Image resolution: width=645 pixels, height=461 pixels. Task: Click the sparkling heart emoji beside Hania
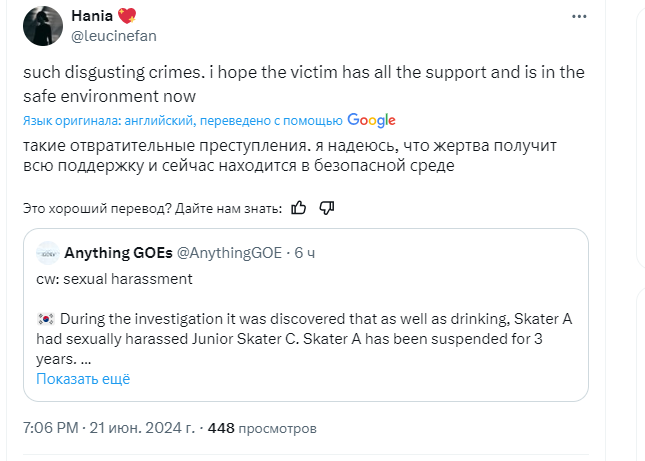click(x=128, y=17)
